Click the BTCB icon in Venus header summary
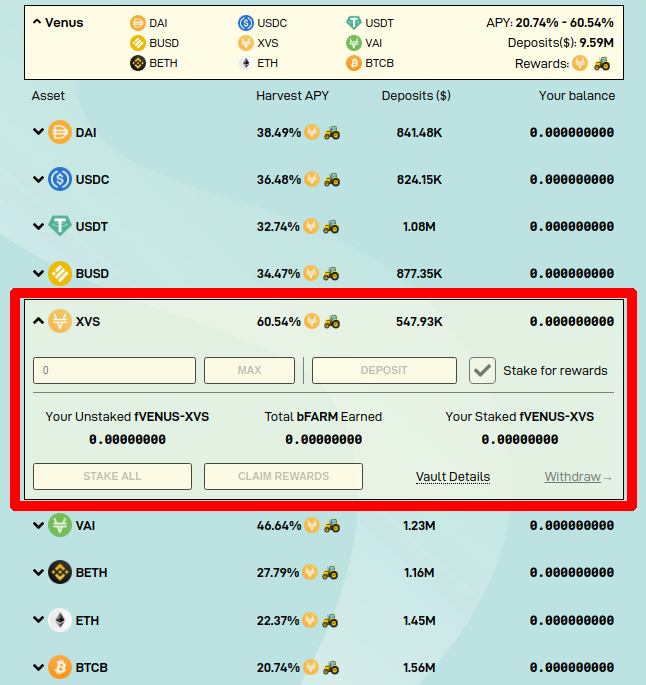This screenshot has height=685, width=646. 354,63
